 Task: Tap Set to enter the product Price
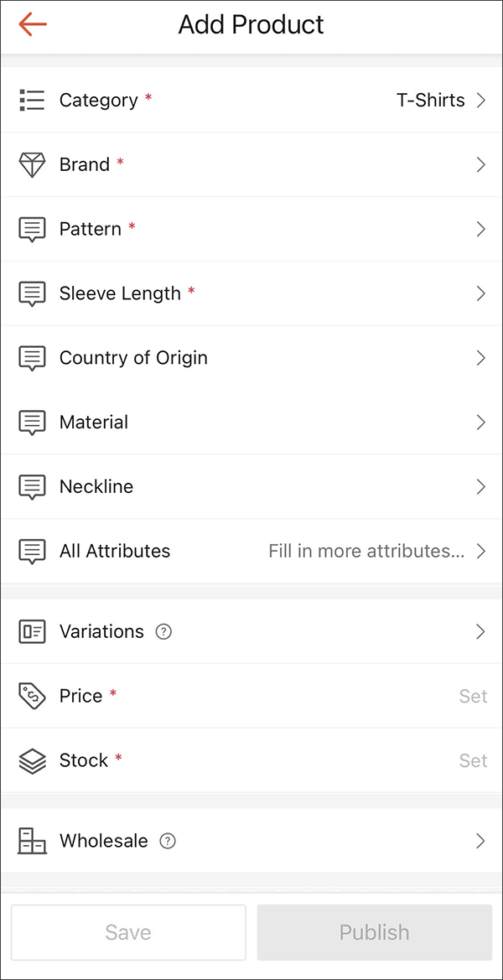pyautogui.click(x=473, y=696)
